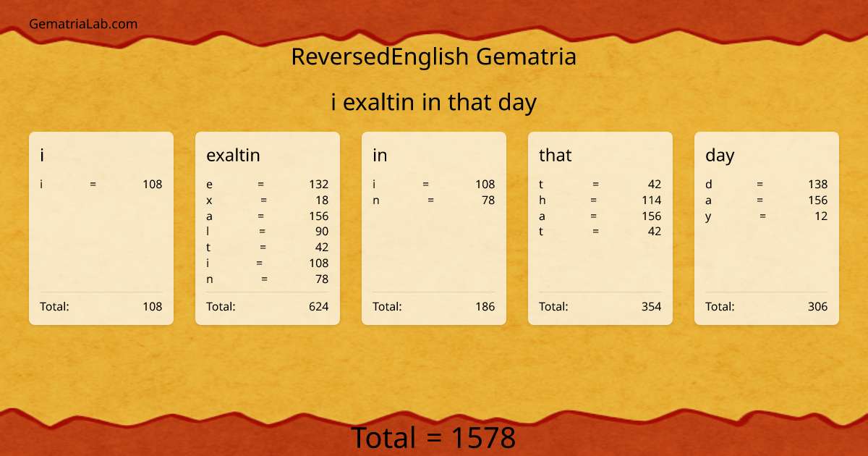Select the Total 354 for that

point(600,306)
